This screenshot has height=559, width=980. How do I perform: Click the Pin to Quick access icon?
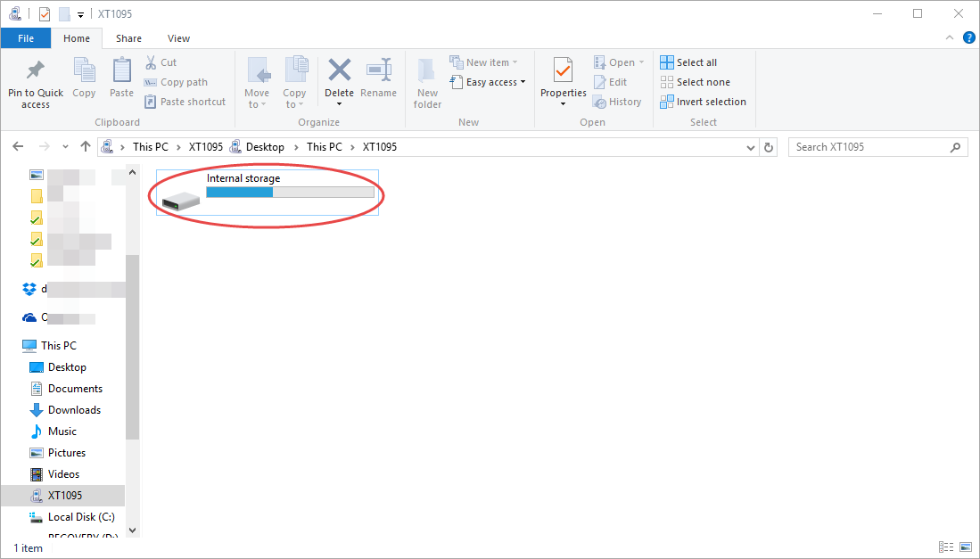(x=36, y=71)
